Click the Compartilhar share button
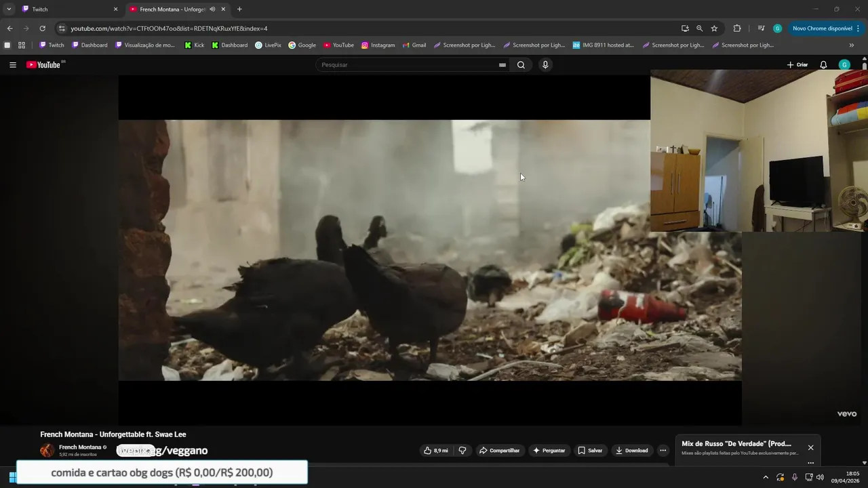Viewport: 868px width, 488px height. [499, 451]
